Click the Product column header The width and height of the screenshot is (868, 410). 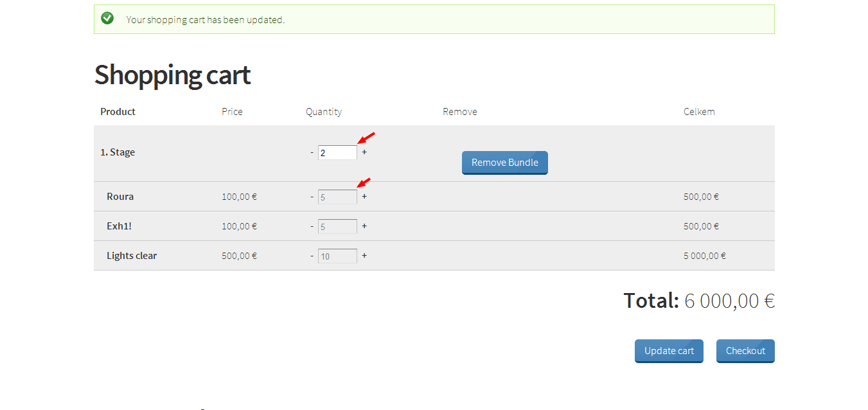pyautogui.click(x=118, y=111)
